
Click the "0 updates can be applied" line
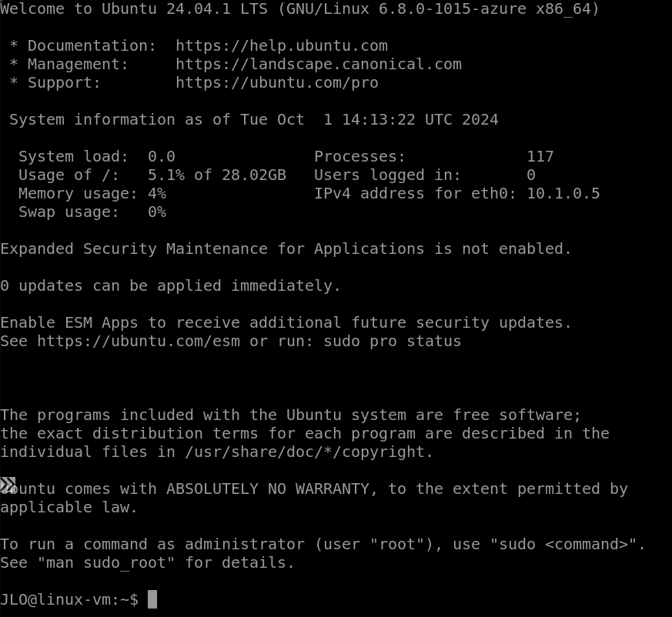click(170, 285)
